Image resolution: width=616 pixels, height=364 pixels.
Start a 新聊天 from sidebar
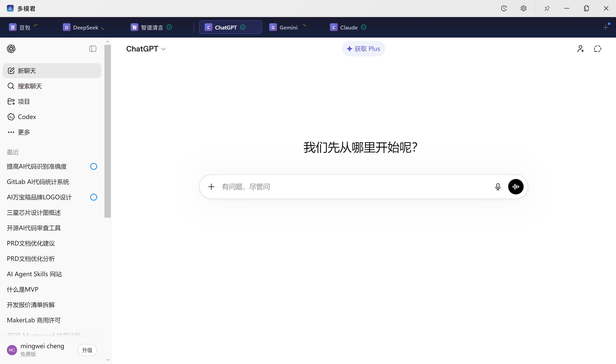pyautogui.click(x=52, y=71)
